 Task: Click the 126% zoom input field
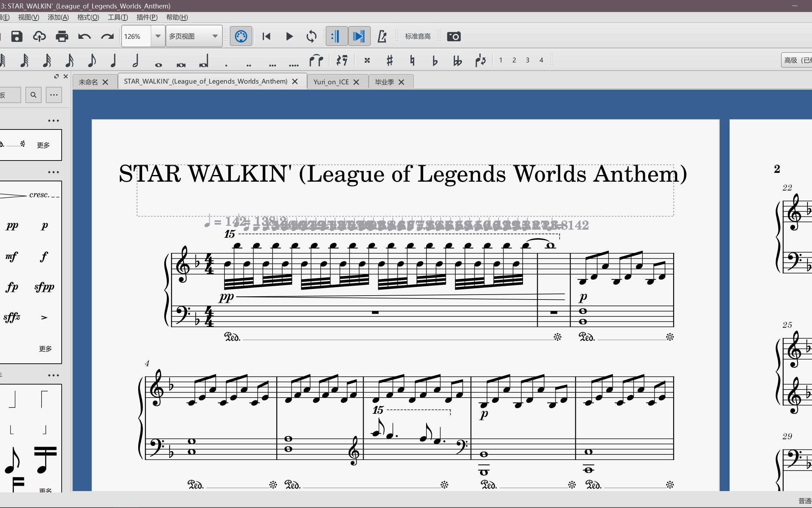pyautogui.click(x=137, y=36)
